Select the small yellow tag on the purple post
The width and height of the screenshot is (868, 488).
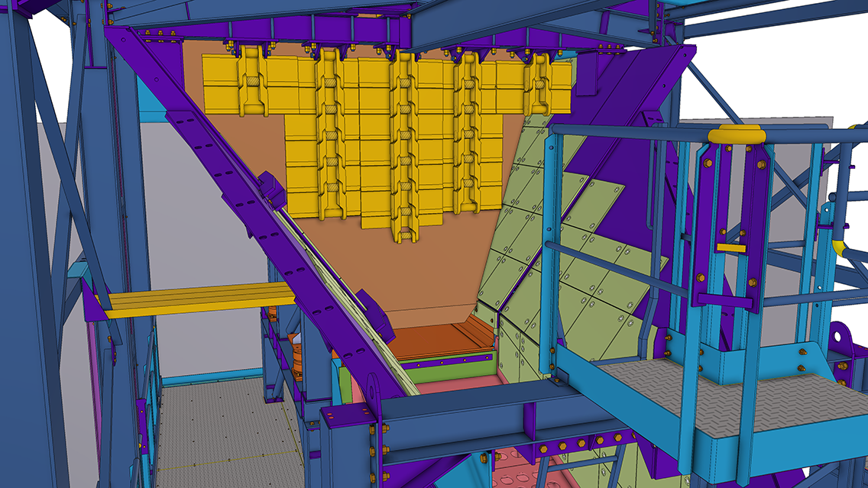(731, 248)
